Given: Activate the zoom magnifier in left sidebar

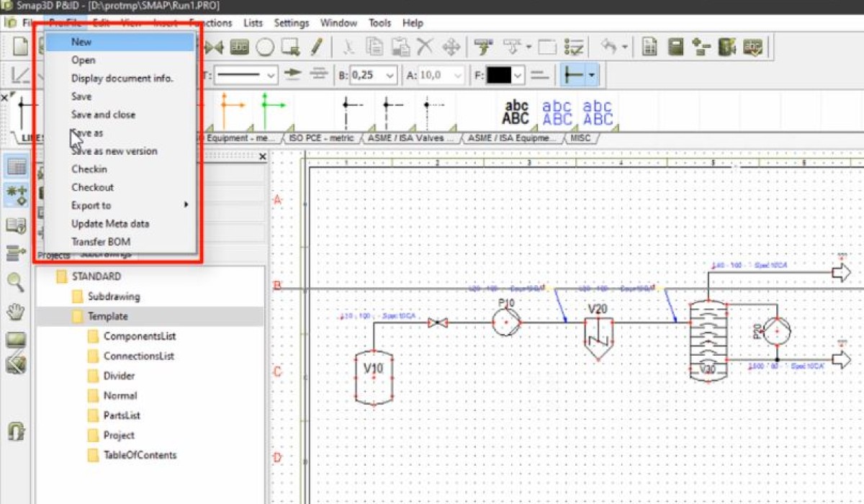Looking at the screenshot, I should click(x=16, y=282).
